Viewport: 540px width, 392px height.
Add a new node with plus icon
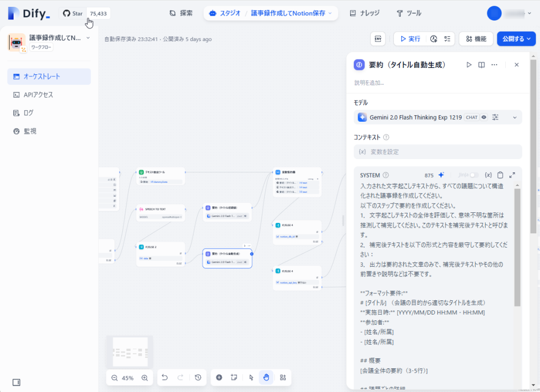point(219,378)
